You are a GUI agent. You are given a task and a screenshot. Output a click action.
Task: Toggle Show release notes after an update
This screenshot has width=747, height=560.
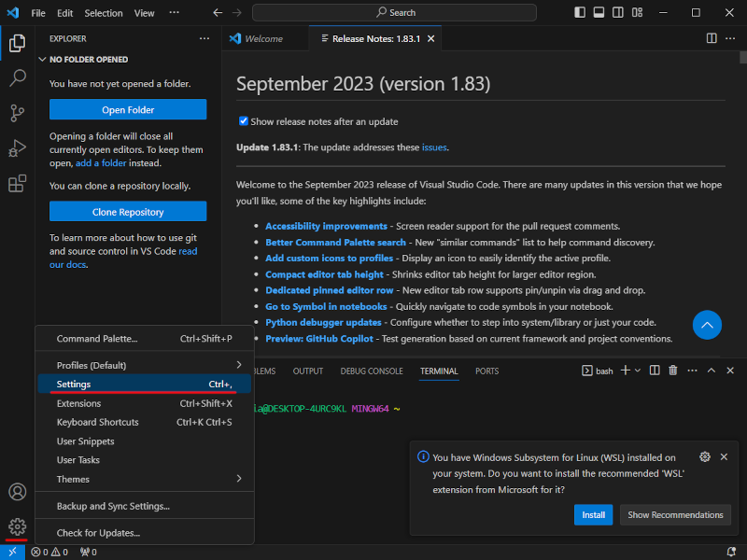[244, 121]
